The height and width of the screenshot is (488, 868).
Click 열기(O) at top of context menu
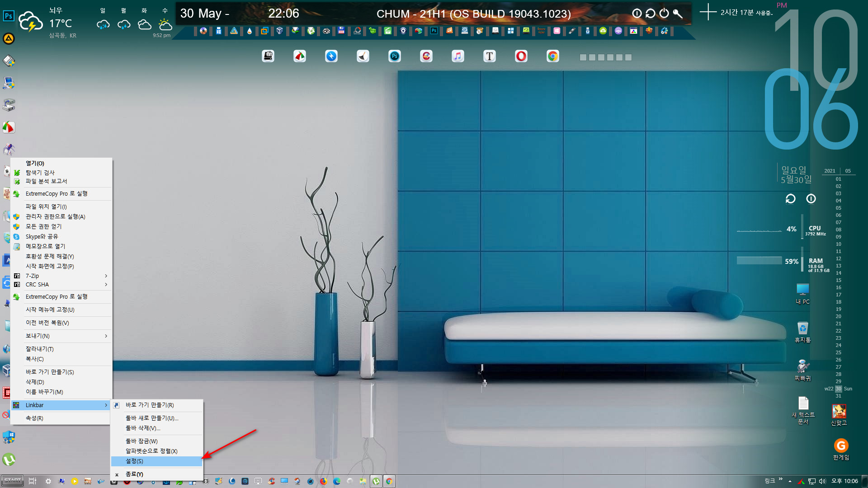click(x=61, y=163)
